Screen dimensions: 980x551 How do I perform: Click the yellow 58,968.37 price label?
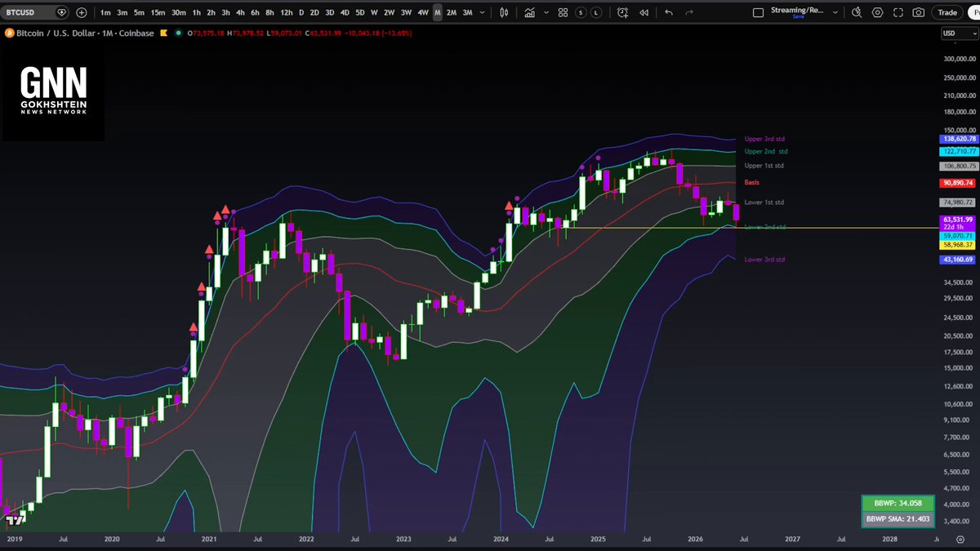point(958,245)
